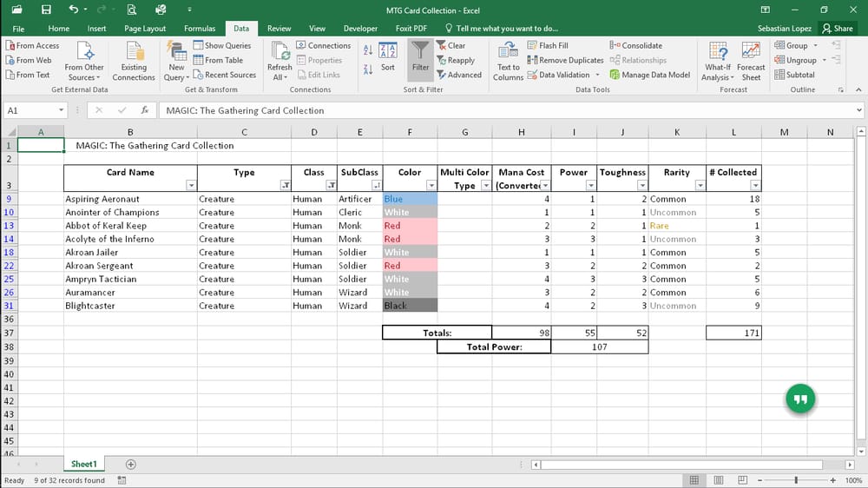Click Show Queries
The image size is (868, 488).
click(x=222, y=45)
